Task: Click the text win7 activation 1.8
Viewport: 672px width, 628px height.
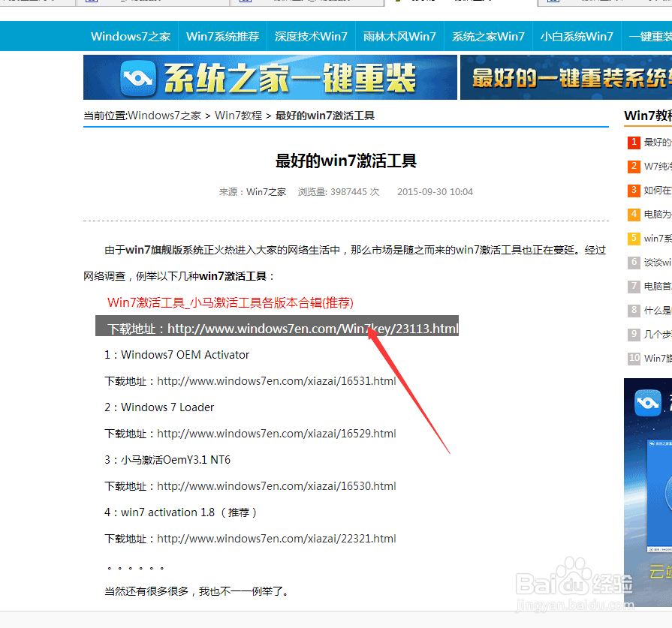Action: 168,512
